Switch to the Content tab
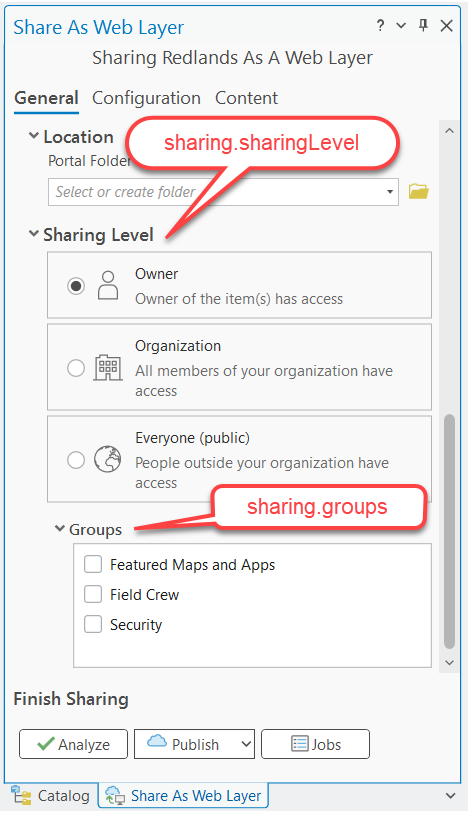Screen dimensions: 470x817 point(246,98)
